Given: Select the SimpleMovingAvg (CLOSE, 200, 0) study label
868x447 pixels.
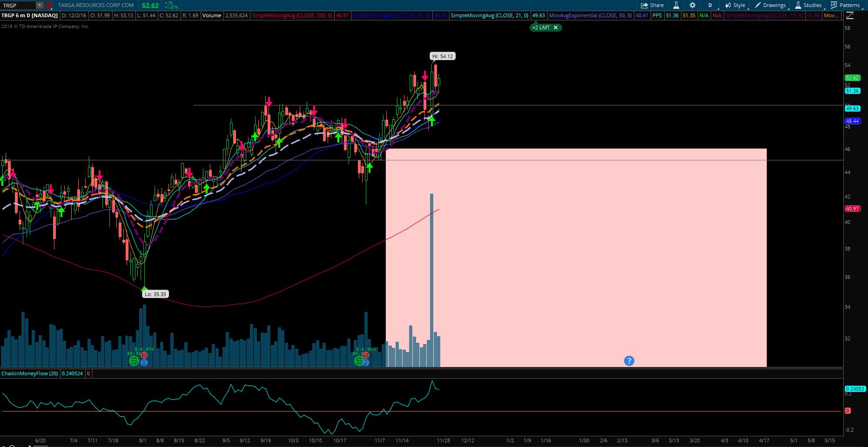Looking at the screenshot, I should (292, 15).
